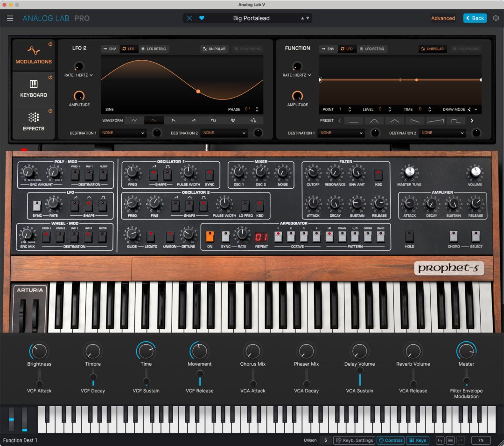The image size is (504, 446).
Task: Toggle the Keys panel button
Action: tap(418, 440)
